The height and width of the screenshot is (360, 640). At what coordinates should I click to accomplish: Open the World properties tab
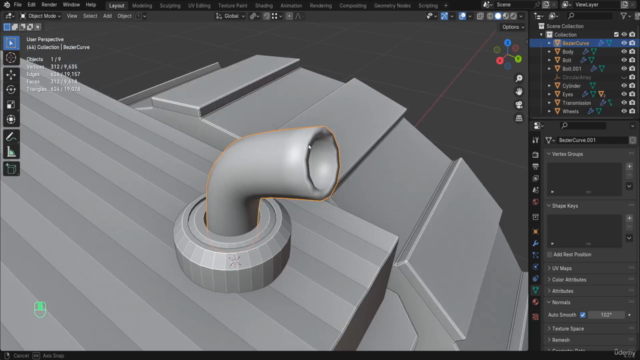(x=536, y=202)
